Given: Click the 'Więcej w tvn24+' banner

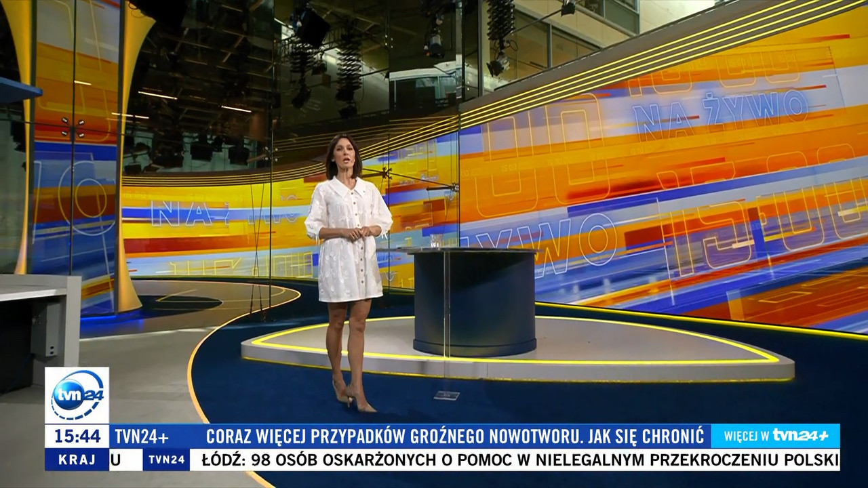Looking at the screenshot, I should point(776,436).
